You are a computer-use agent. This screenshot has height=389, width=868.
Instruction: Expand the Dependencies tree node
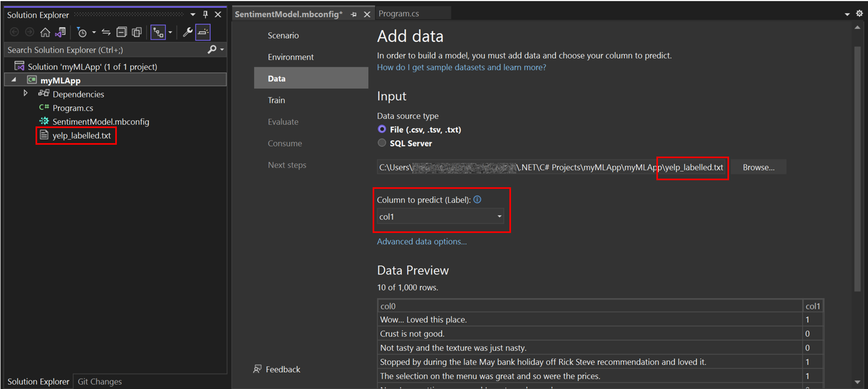pyautogui.click(x=25, y=94)
